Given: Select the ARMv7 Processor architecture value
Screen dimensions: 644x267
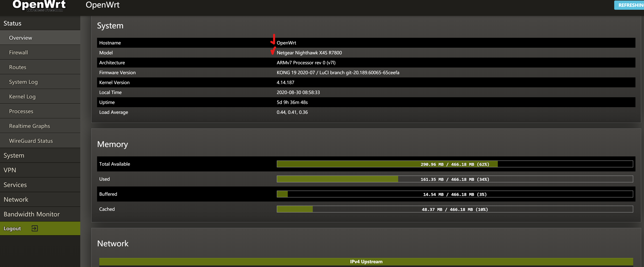Looking at the screenshot, I should [x=306, y=63].
